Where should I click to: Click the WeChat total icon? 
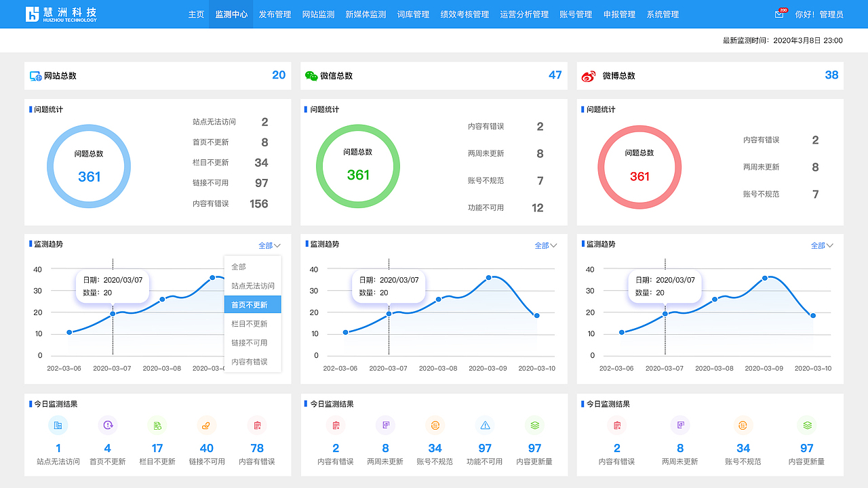(x=311, y=76)
